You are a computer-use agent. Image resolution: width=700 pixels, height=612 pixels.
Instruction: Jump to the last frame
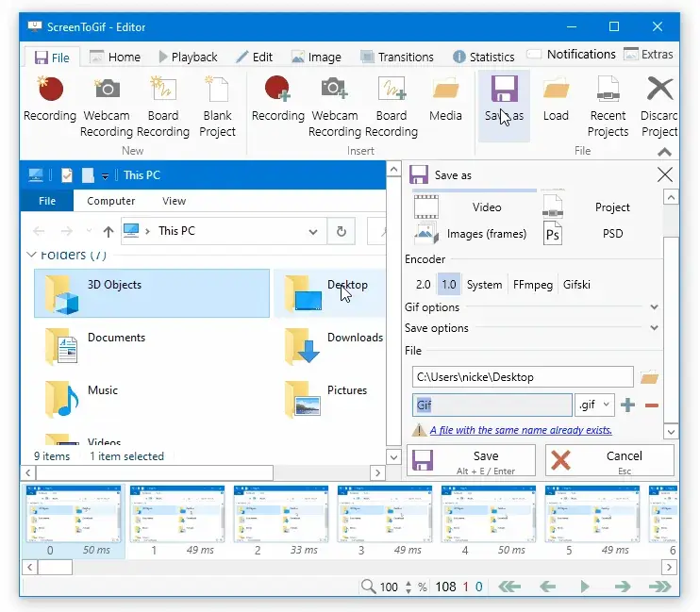point(659,587)
